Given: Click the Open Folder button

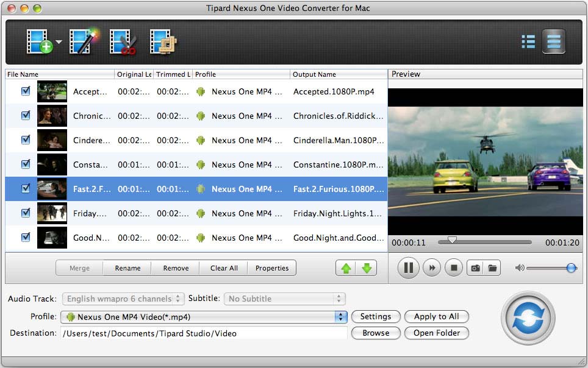Looking at the screenshot, I should click(x=437, y=333).
